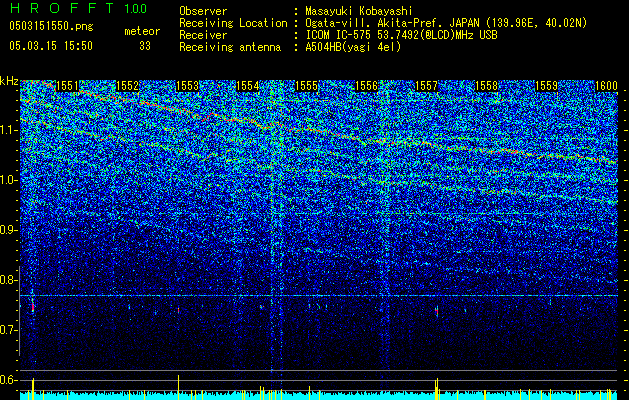Click the 1559 time marker

pos(546,86)
